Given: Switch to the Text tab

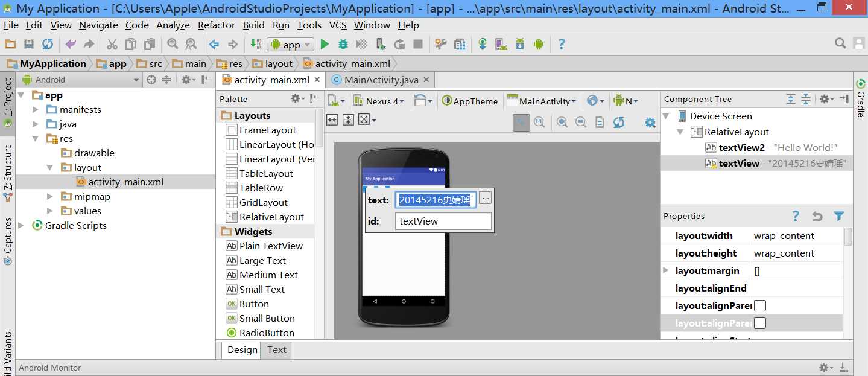Looking at the screenshot, I should tap(277, 350).
